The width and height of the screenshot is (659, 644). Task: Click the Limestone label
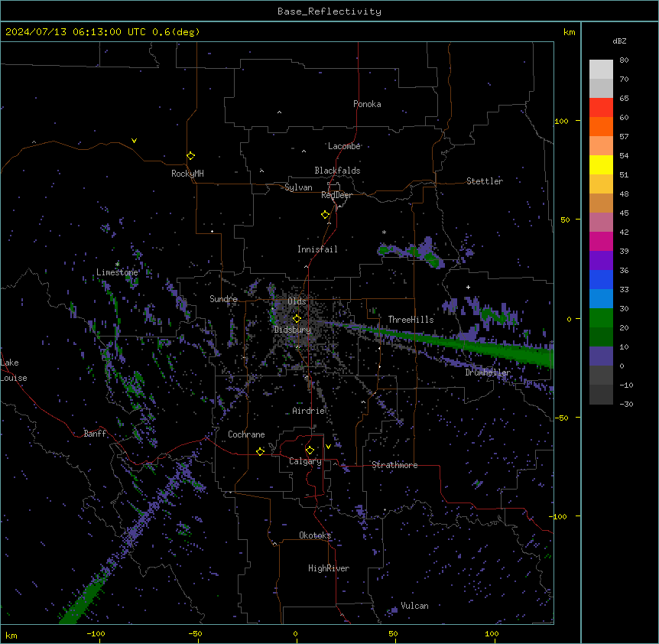[117, 272]
